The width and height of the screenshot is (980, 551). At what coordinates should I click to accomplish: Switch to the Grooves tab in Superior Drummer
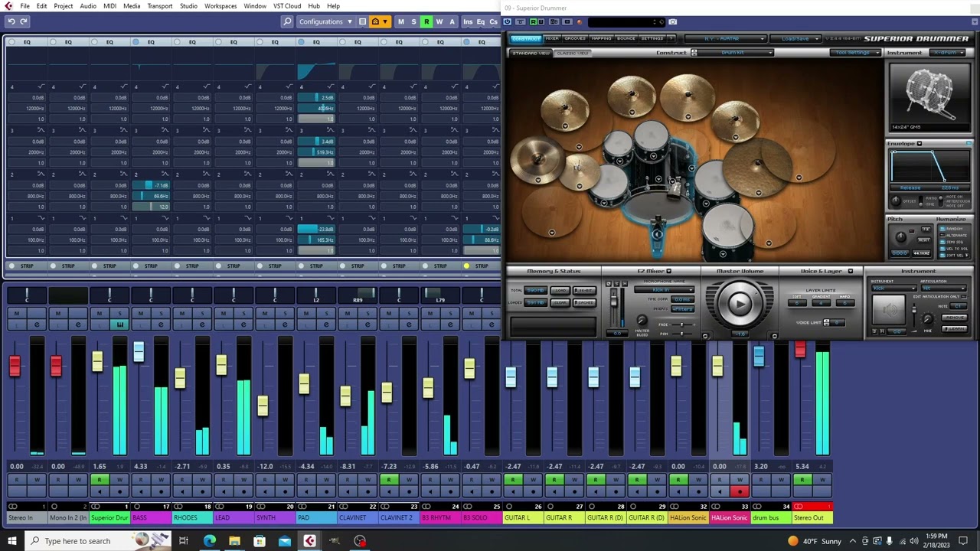574,38
